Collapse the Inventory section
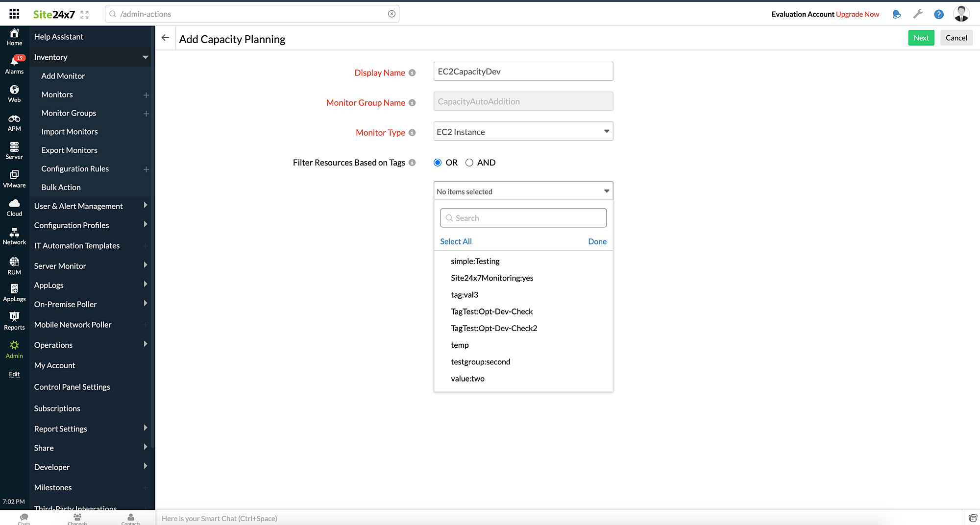Screen dimensions: 980x525 coord(146,57)
